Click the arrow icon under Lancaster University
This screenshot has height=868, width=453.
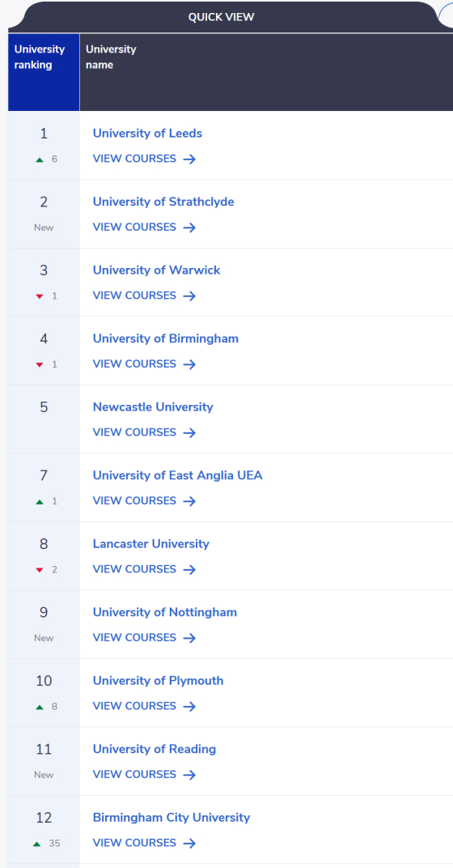point(189,570)
